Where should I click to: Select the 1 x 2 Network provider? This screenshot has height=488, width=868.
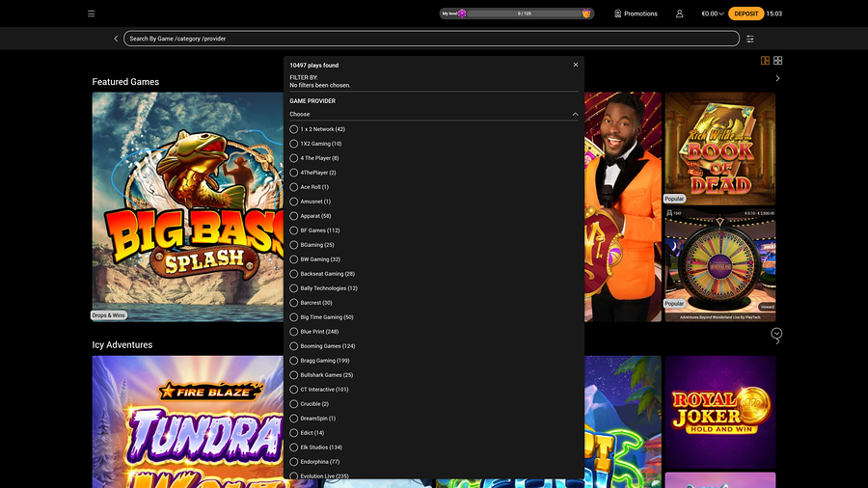click(x=294, y=129)
